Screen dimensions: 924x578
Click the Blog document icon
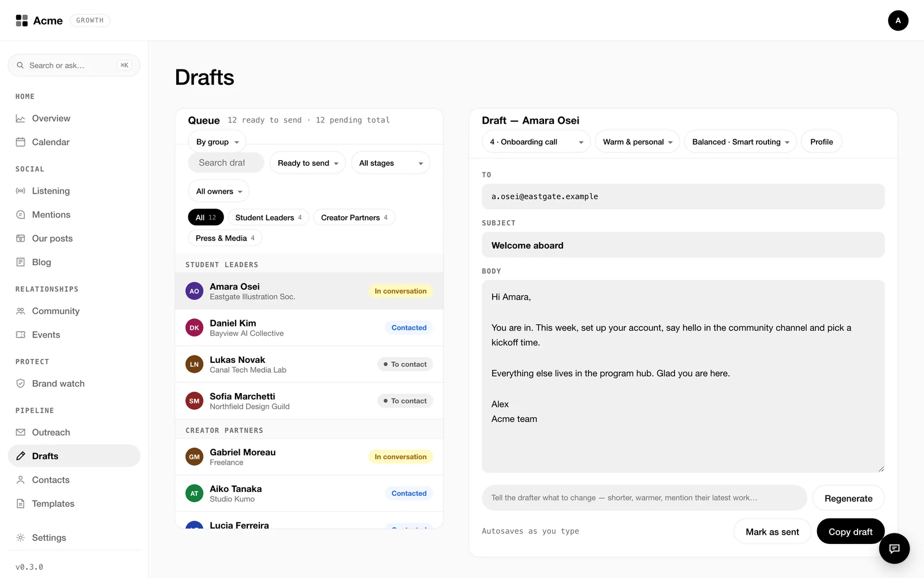[x=21, y=262]
